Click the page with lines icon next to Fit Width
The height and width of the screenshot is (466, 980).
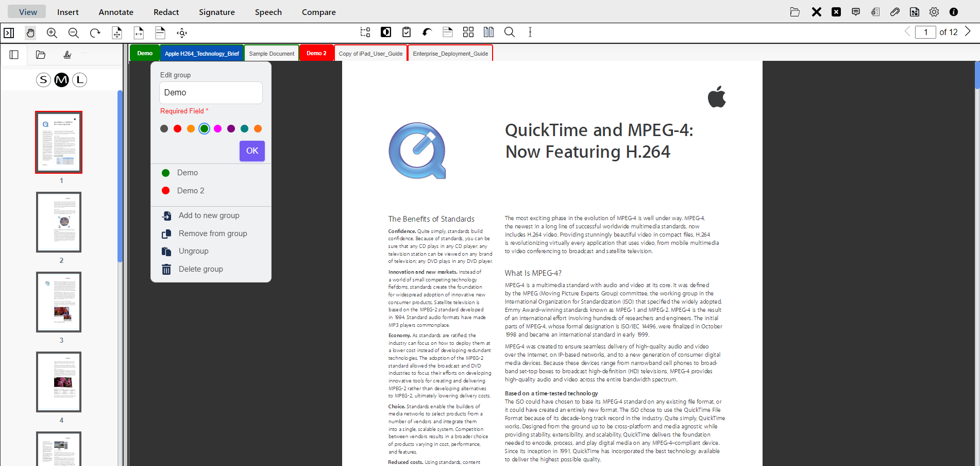[160, 33]
